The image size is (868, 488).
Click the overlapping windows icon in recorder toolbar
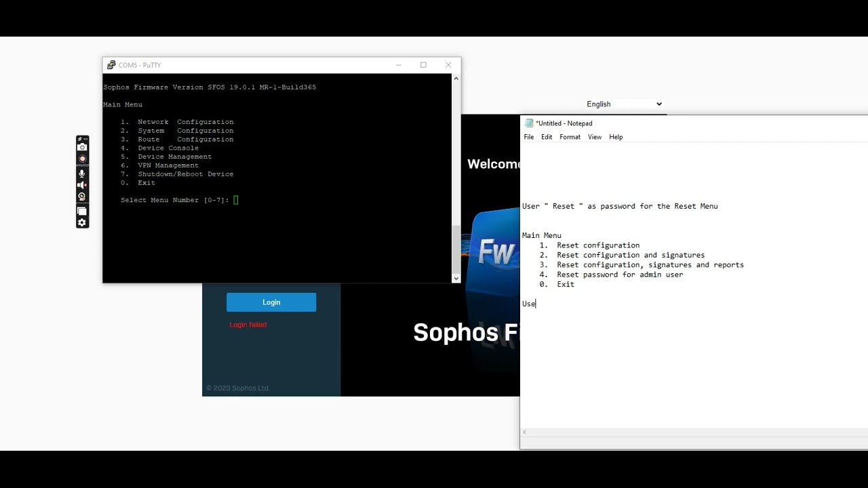(82, 211)
